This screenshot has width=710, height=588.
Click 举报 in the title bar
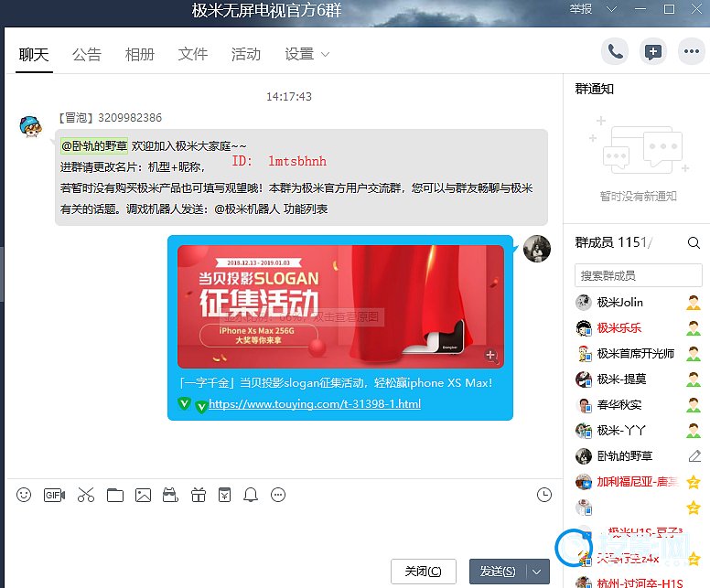pyautogui.click(x=580, y=9)
